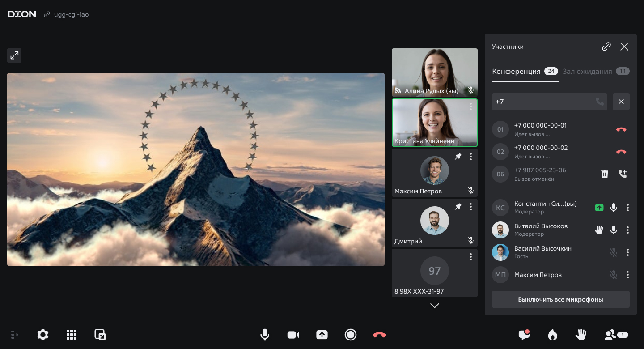644x349 pixels.
Task: Clear the phone number dial field
Action: coord(621,102)
